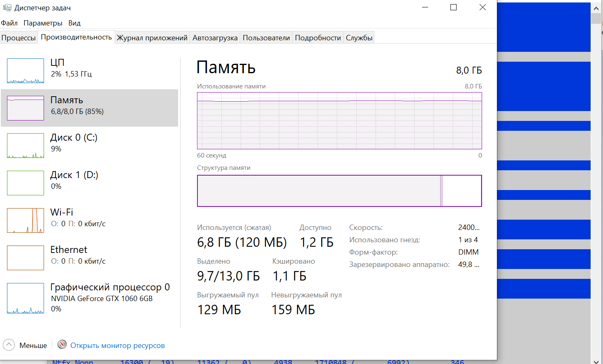
Task: Open the Службы tab
Action: point(359,38)
